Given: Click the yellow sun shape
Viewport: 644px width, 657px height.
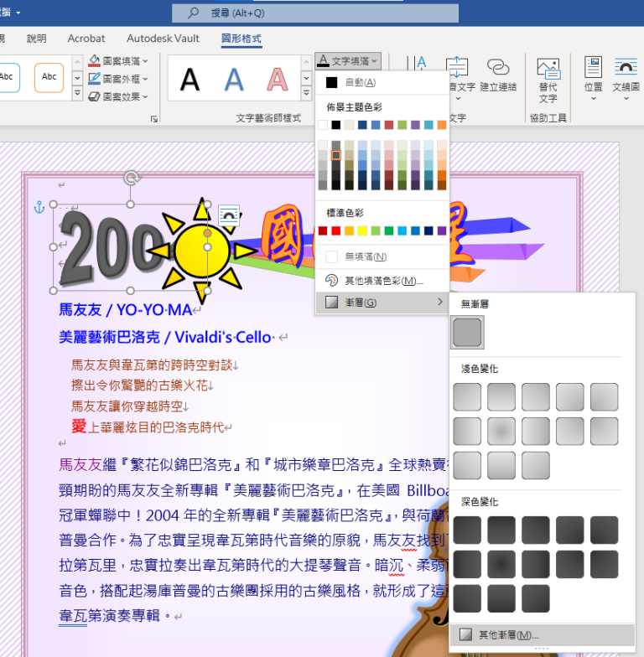Looking at the screenshot, I should pyautogui.click(x=202, y=251).
